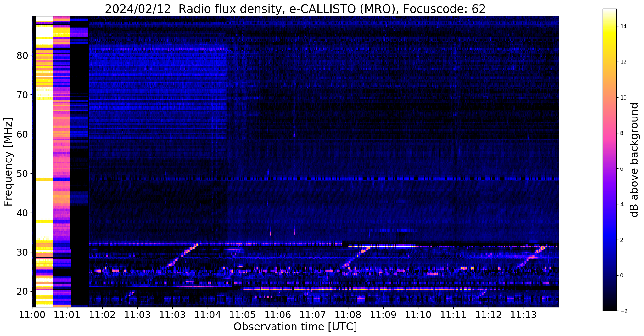Click the 80 MHz tick label
644x336 pixels.
pyautogui.click(x=23, y=56)
